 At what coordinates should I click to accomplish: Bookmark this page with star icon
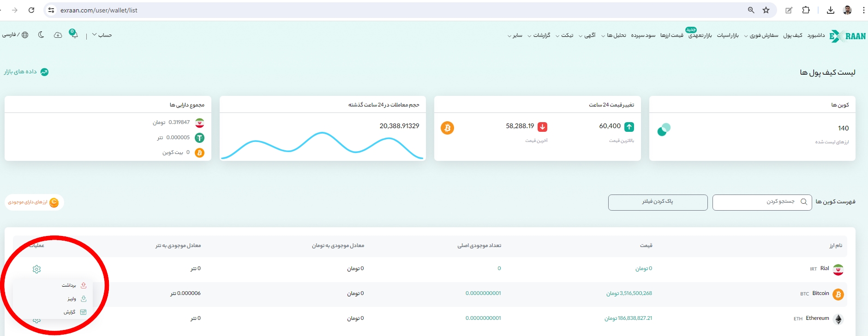pos(766,10)
